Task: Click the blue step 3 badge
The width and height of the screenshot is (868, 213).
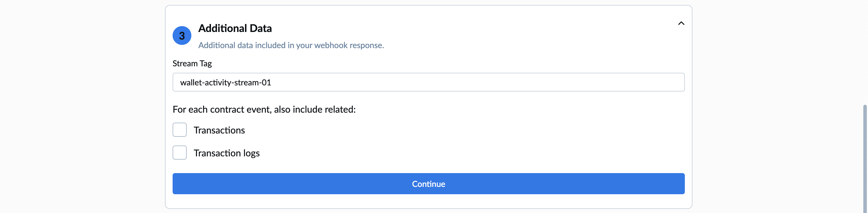Action: click(x=182, y=35)
